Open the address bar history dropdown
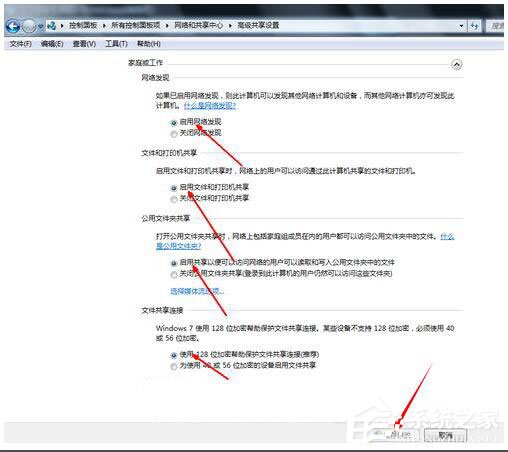 pyautogui.click(x=461, y=26)
